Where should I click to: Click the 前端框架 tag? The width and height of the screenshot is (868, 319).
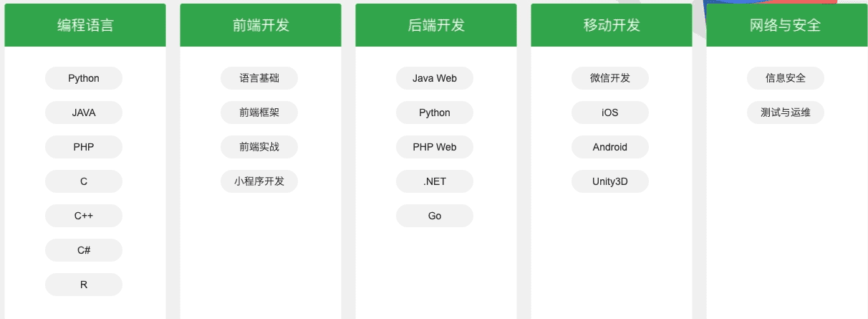coord(259,113)
